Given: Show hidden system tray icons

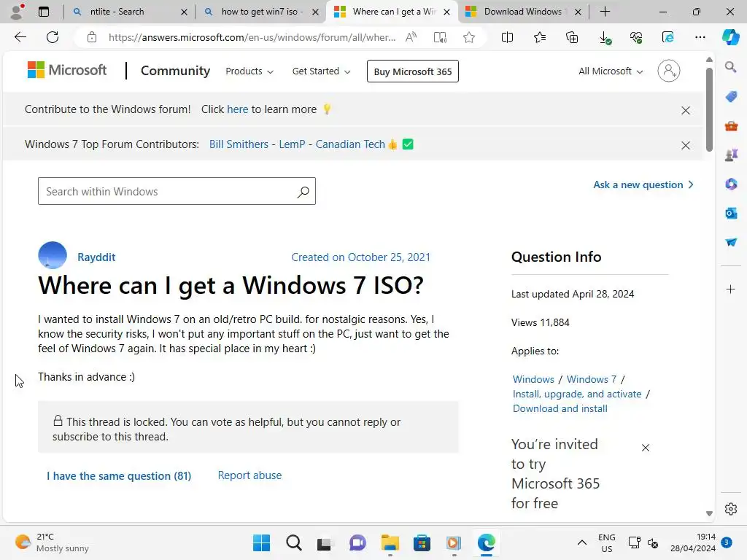Looking at the screenshot, I should coord(581,542).
